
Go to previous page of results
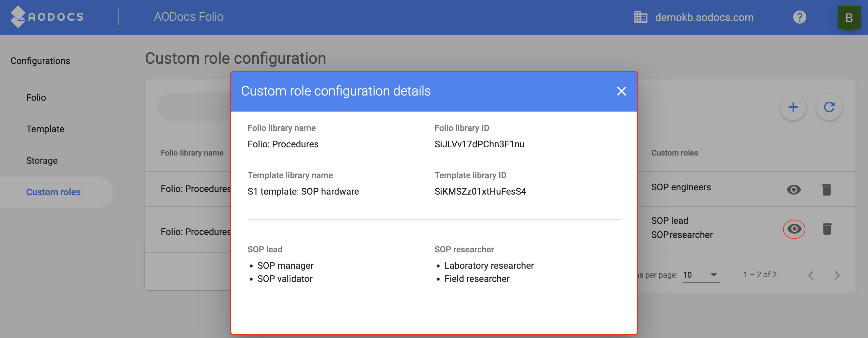coord(811,275)
